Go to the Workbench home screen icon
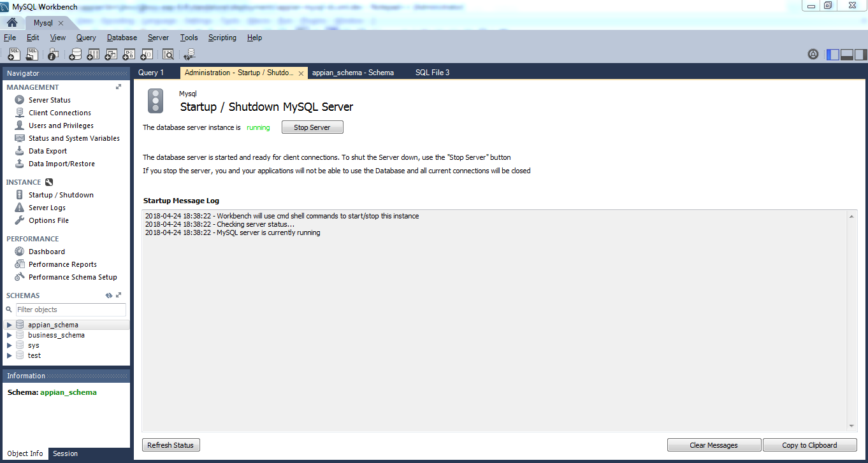The image size is (868, 463). 12,23
